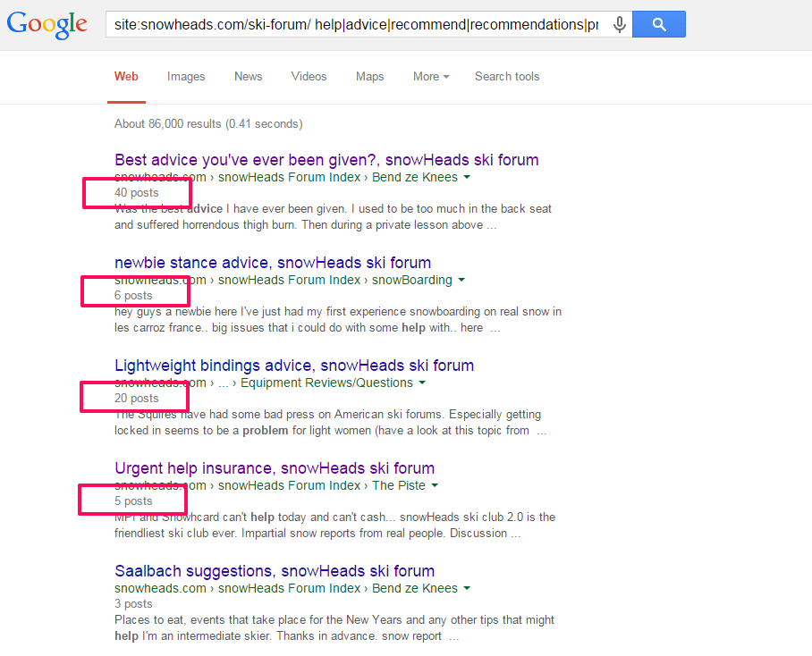Open 'Lightweight bindings advice' result link
812x656 pixels.
point(294,366)
